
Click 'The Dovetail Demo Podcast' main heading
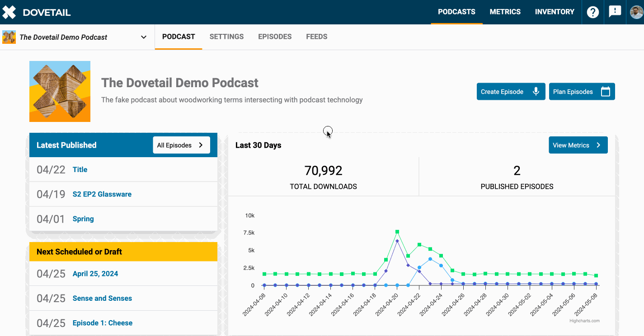coord(180,83)
